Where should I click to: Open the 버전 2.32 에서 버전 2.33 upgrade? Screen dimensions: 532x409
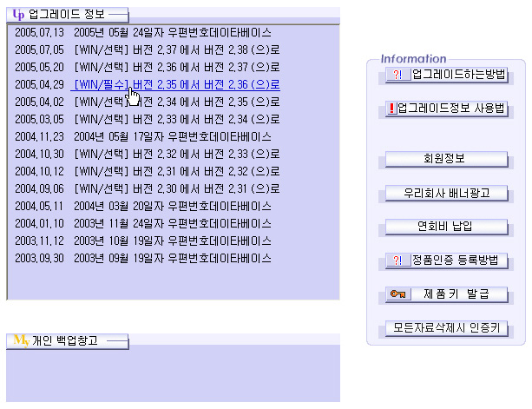(x=177, y=154)
